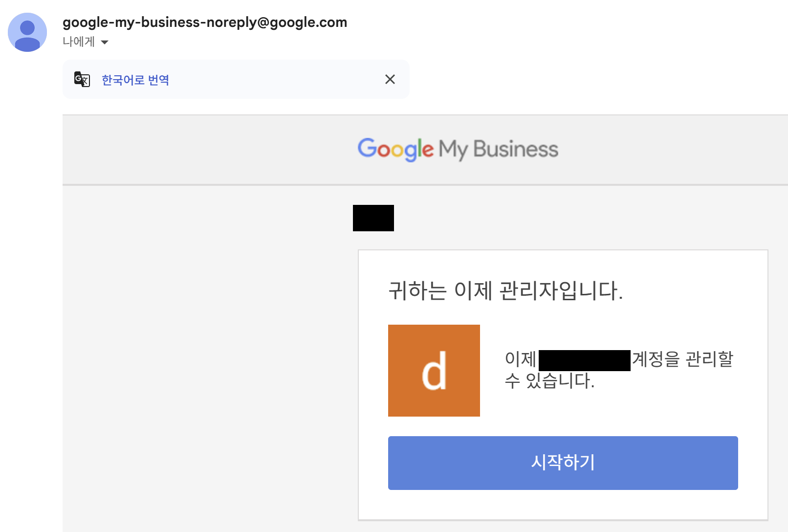The height and width of the screenshot is (532, 788).
Task: Click the orange 'd' account thumbnail
Action: click(434, 371)
